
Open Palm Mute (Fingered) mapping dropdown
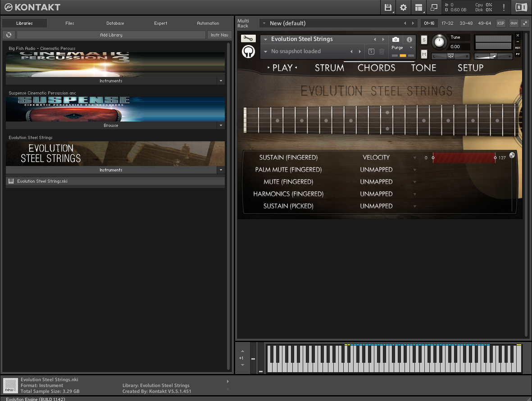point(414,170)
